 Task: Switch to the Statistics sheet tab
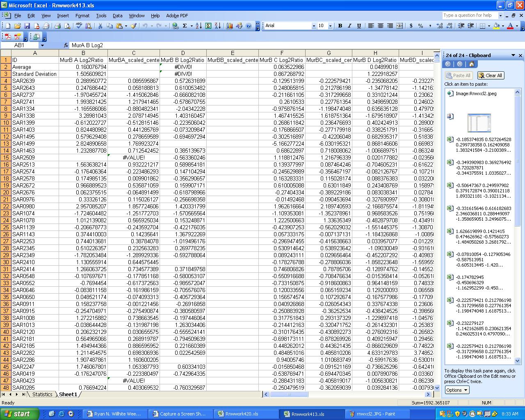pyautogui.click(x=42, y=395)
